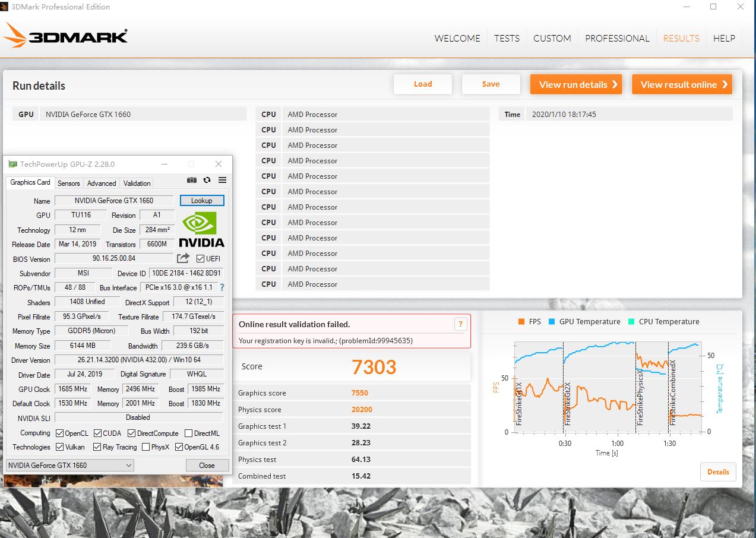Switch to the Validation tab
This screenshot has height=538, width=756.
(137, 183)
